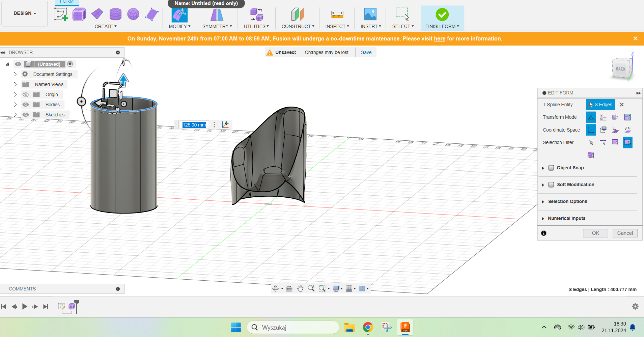
Task: Choose the Plane form primitive icon
Action: [x=97, y=14]
